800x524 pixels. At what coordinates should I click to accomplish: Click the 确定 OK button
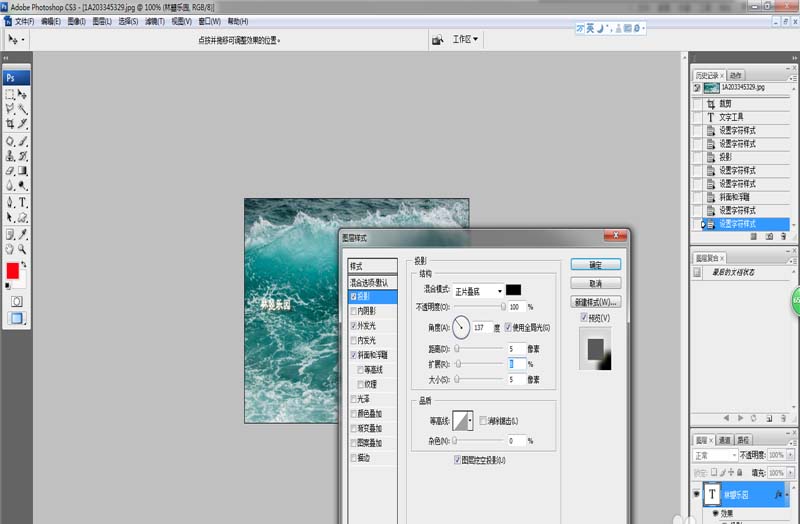(595, 264)
